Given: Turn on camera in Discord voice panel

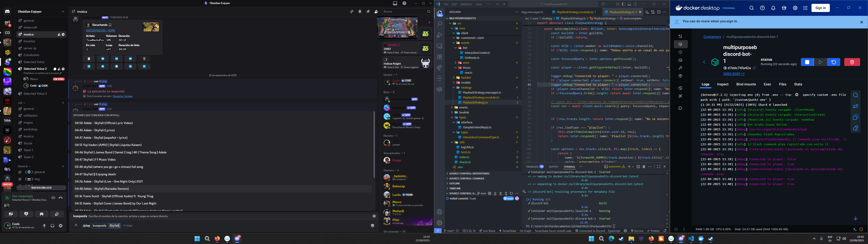Looking at the screenshot, I should point(11,214).
